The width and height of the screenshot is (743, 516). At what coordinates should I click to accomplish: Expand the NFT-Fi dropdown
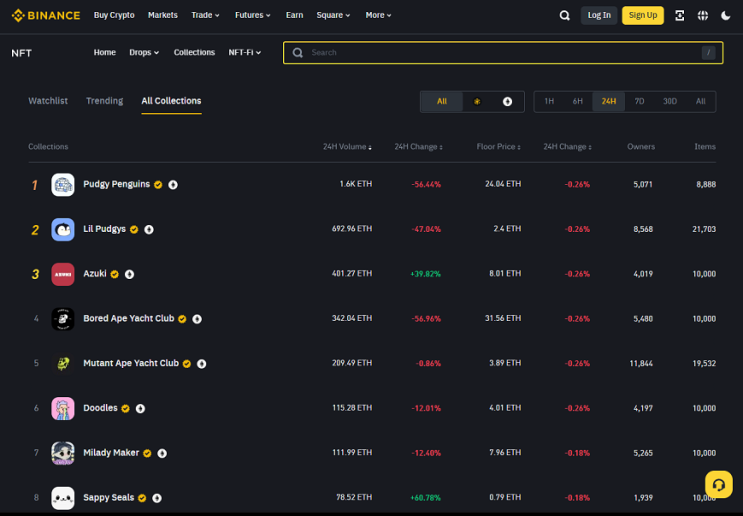(x=245, y=53)
